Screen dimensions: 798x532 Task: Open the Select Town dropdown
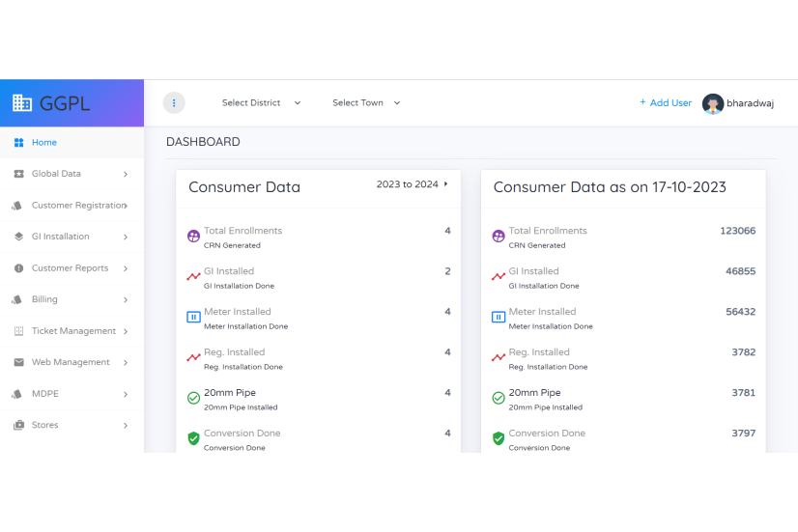click(x=366, y=102)
